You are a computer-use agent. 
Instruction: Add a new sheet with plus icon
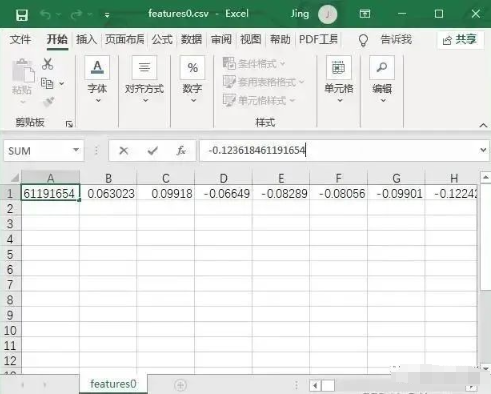click(x=180, y=385)
